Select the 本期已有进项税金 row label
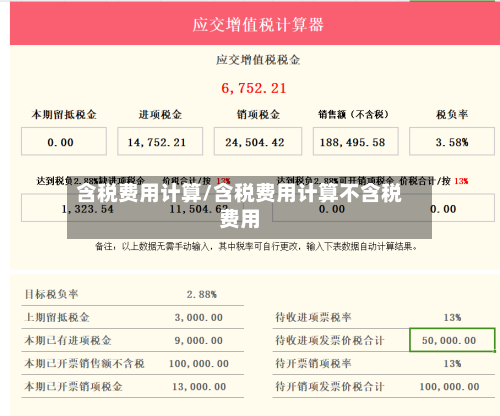 coord(68,340)
